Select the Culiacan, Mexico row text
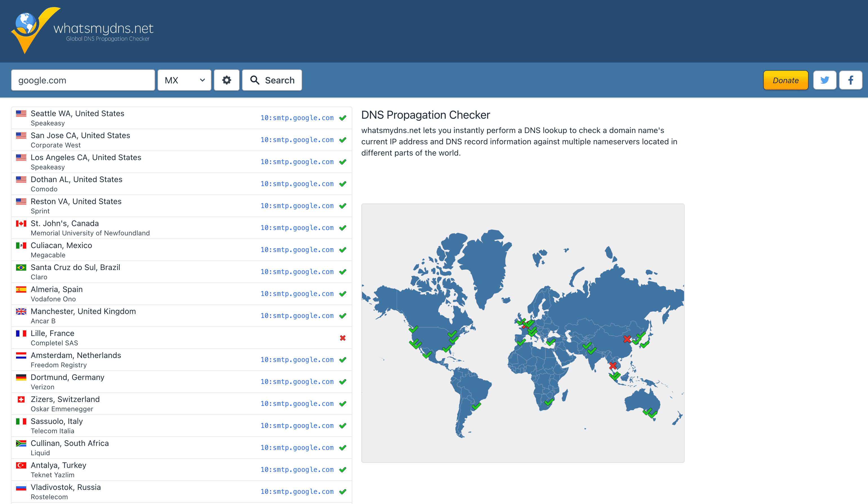The image size is (868, 504). pyautogui.click(x=61, y=246)
